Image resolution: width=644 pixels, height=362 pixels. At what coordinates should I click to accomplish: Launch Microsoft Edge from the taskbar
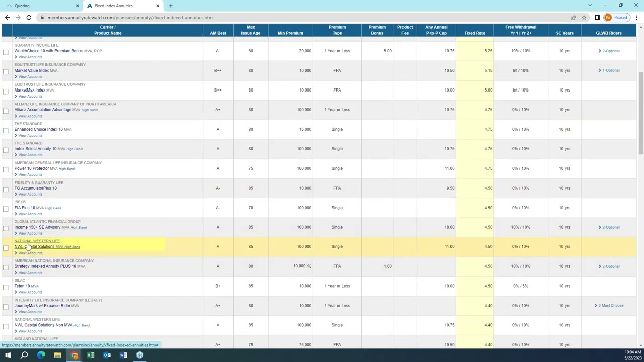[41, 355]
